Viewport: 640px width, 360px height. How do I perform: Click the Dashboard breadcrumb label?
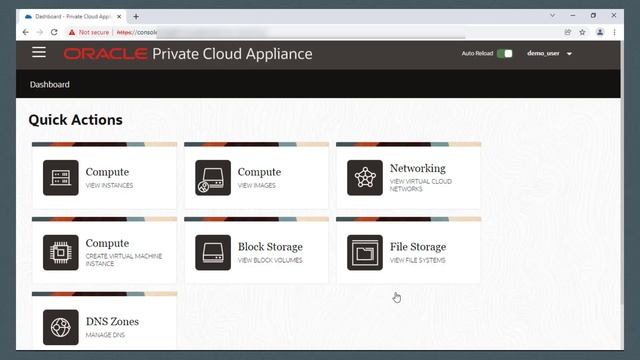tap(49, 84)
